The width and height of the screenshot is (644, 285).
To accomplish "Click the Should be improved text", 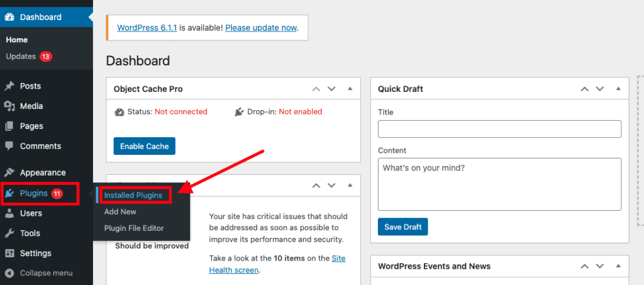I will coord(152,247).
